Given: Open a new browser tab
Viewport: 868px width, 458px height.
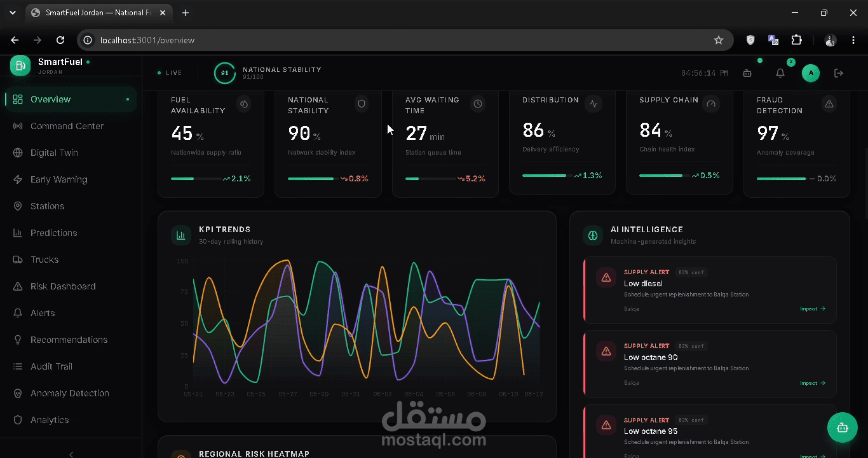Looking at the screenshot, I should [186, 13].
